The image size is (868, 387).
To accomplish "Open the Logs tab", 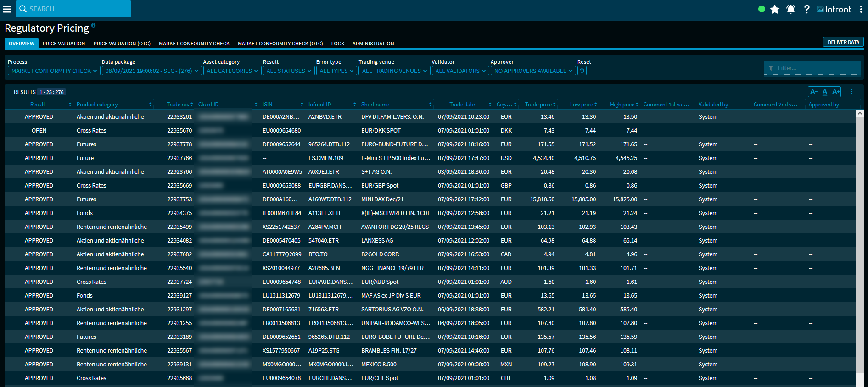I will tap(338, 44).
